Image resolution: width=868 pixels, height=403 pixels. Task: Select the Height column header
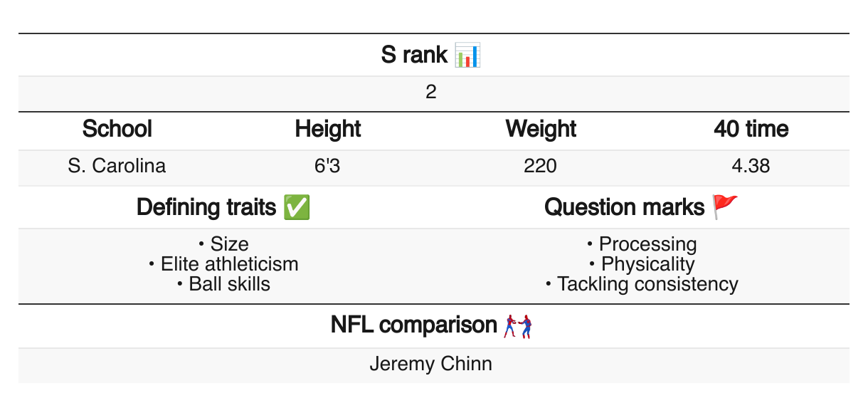pyautogui.click(x=328, y=129)
